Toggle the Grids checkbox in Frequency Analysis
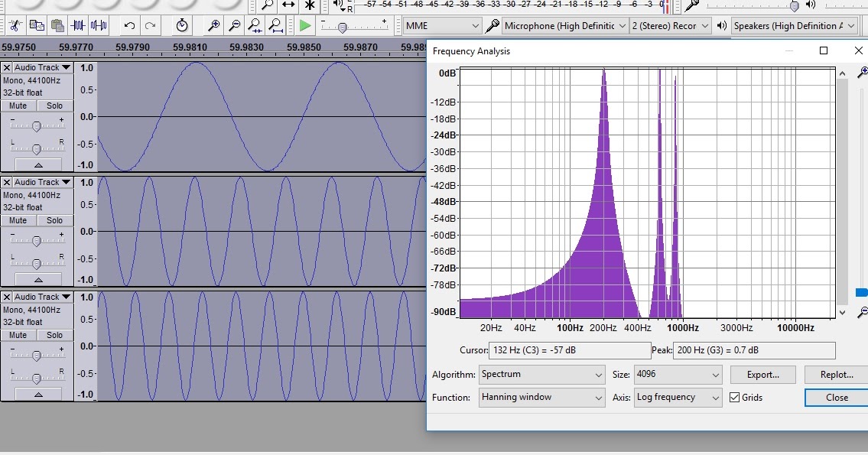The width and height of the screenshot is (868, 455). [x=735, y=397]
